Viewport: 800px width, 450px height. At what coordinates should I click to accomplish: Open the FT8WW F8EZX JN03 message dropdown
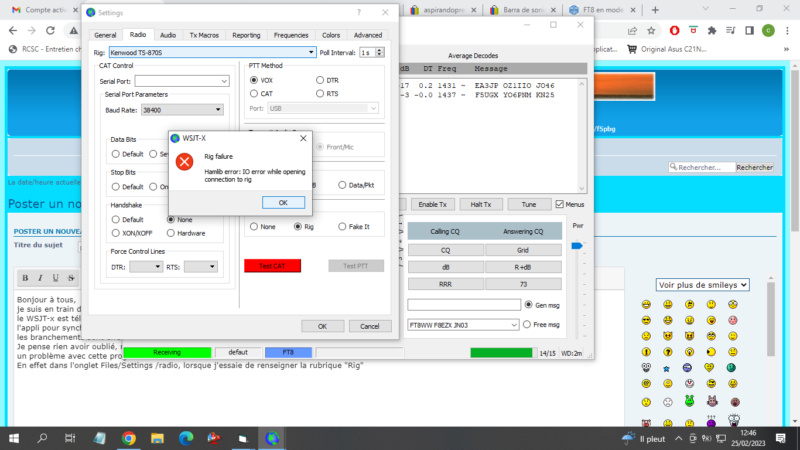tap(463, 325)
